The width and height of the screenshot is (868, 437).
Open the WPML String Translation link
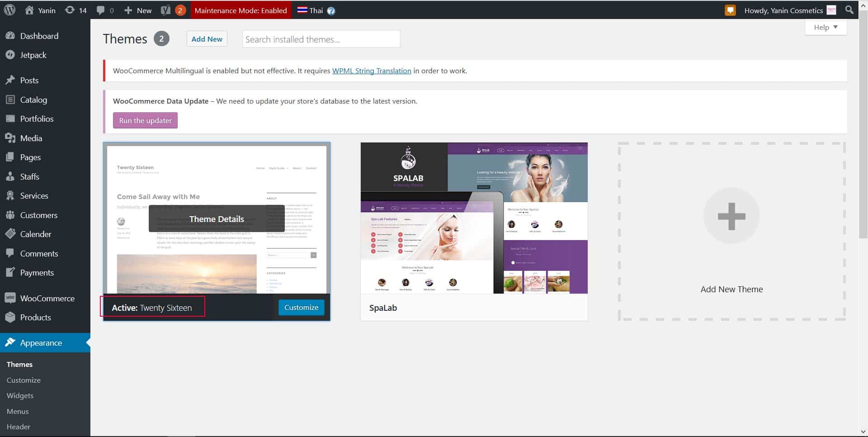[x=372, y=71]
